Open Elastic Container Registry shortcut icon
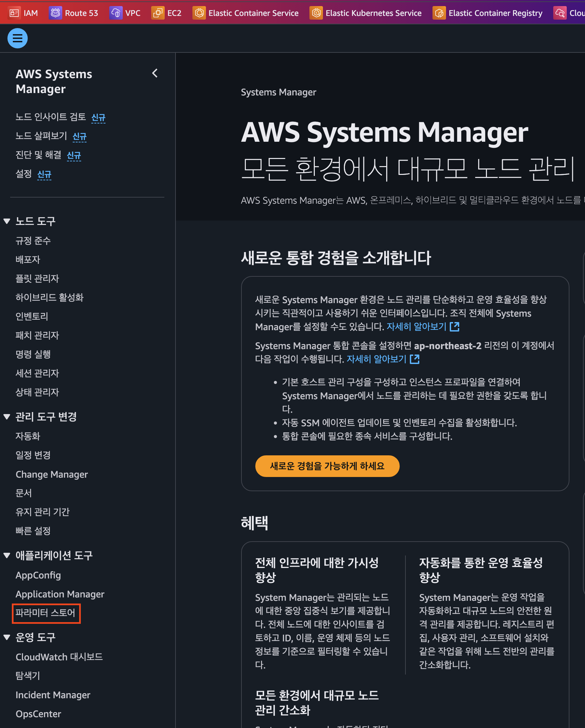This screenshot has height=728, width=585. click(439, 13)
